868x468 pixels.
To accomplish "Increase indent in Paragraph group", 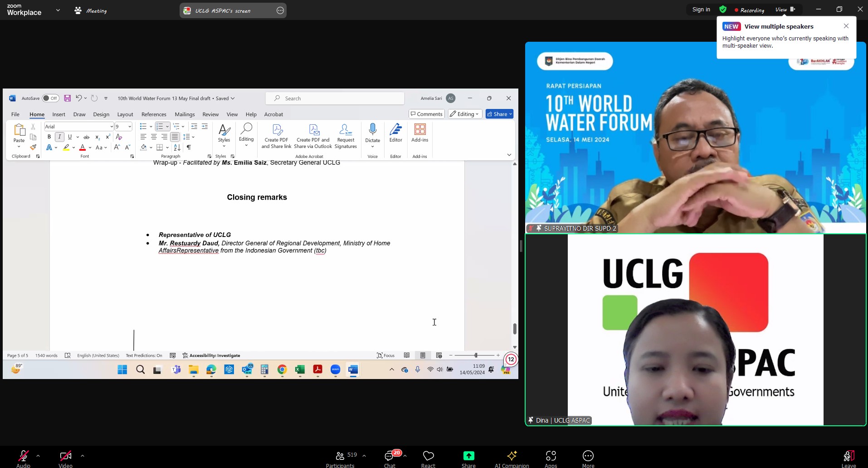I will [x=205, y=126].
